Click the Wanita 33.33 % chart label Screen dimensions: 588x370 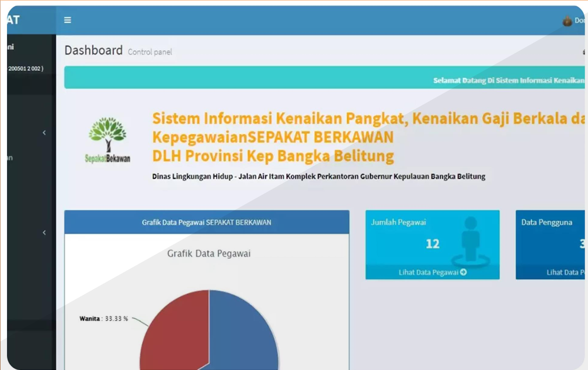tap(103, 319)
